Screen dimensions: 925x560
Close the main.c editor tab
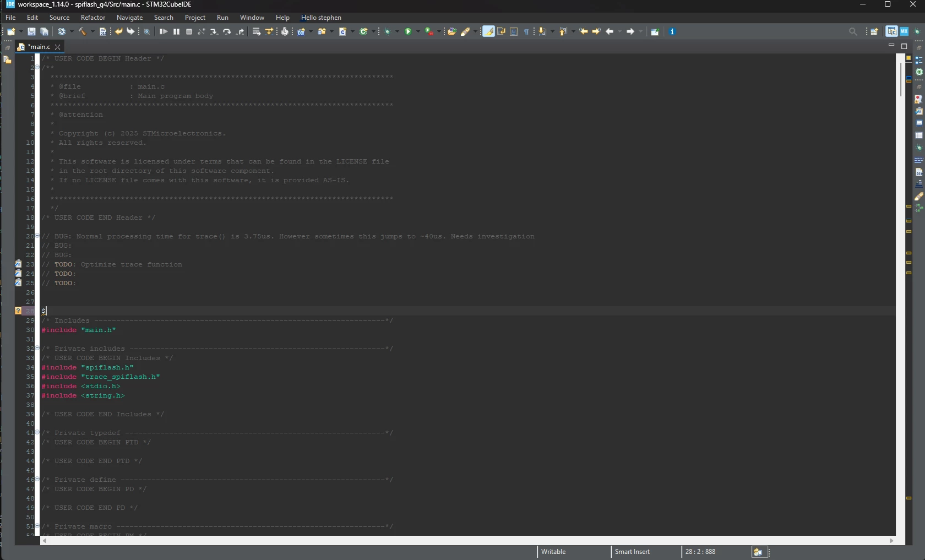pos(57,47)
